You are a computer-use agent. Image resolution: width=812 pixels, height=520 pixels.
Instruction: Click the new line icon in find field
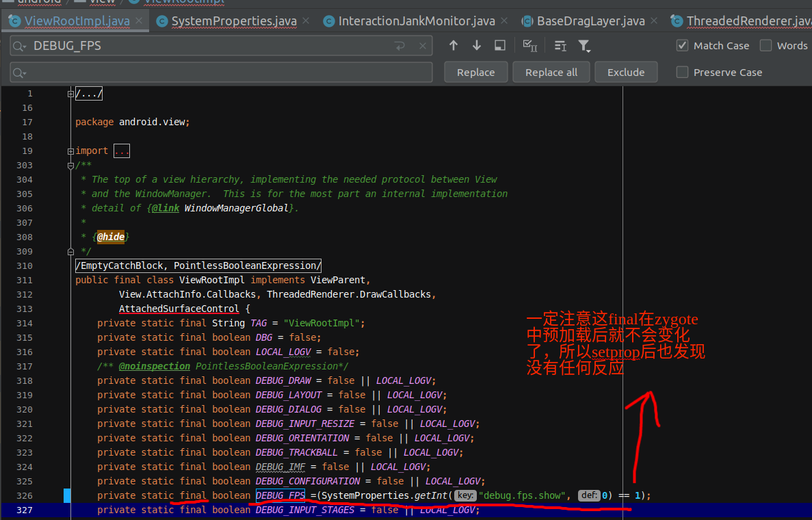point(400,46)
